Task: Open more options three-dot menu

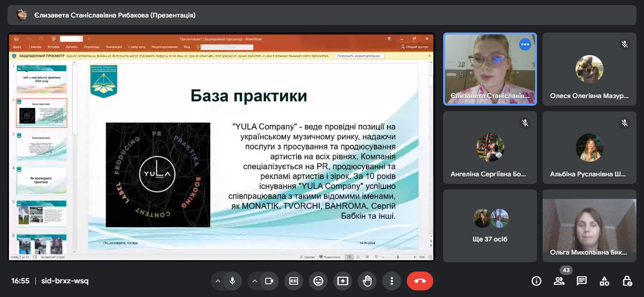Action: pos(392,281)
